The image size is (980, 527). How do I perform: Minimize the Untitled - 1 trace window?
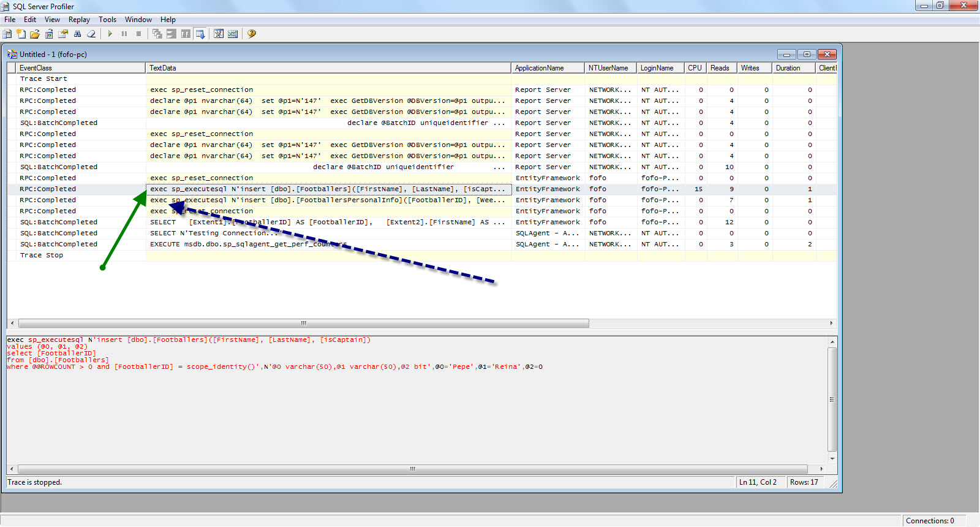786,55
